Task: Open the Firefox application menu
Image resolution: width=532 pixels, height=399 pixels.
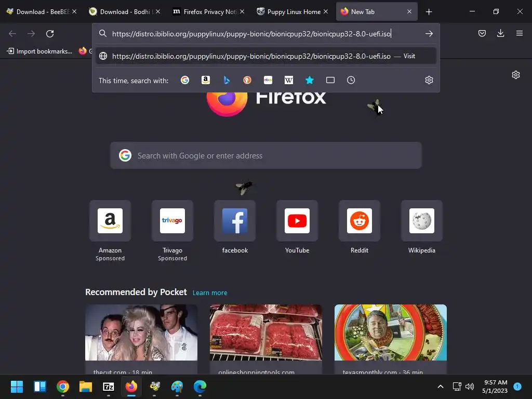Action: click(519, 33)
